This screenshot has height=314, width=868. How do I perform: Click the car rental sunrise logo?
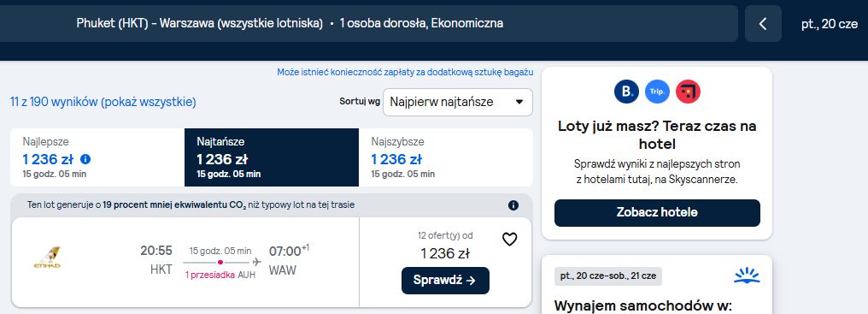[x=747, y=275]
